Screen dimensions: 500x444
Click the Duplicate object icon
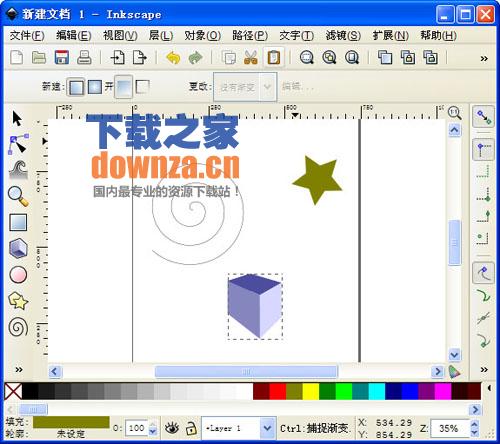click(x=385, y=58)
